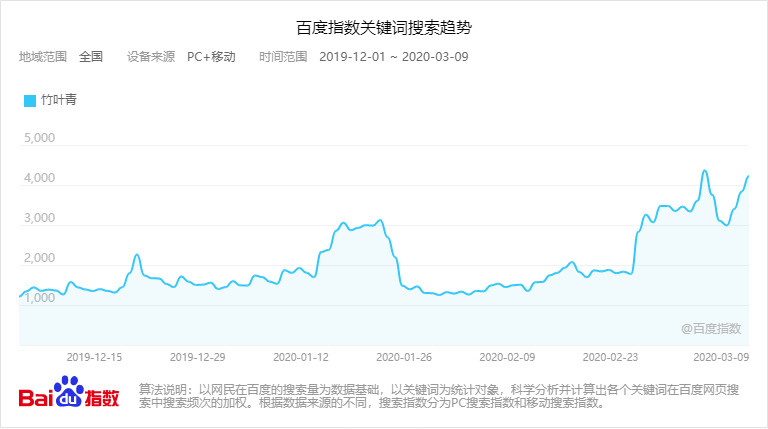Click the 2020-02-23 x-axis date
Viewport: 768px width, 429px height.
610,358
